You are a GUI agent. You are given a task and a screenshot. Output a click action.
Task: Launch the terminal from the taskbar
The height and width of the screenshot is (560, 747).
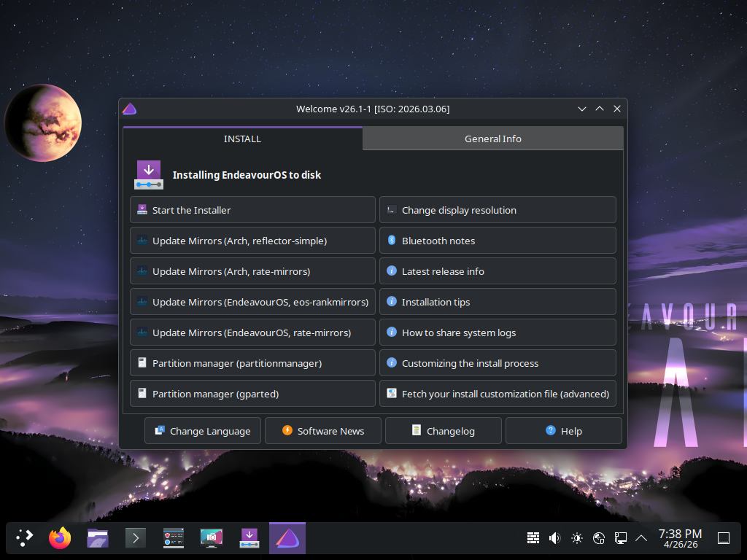pos(136,538)
